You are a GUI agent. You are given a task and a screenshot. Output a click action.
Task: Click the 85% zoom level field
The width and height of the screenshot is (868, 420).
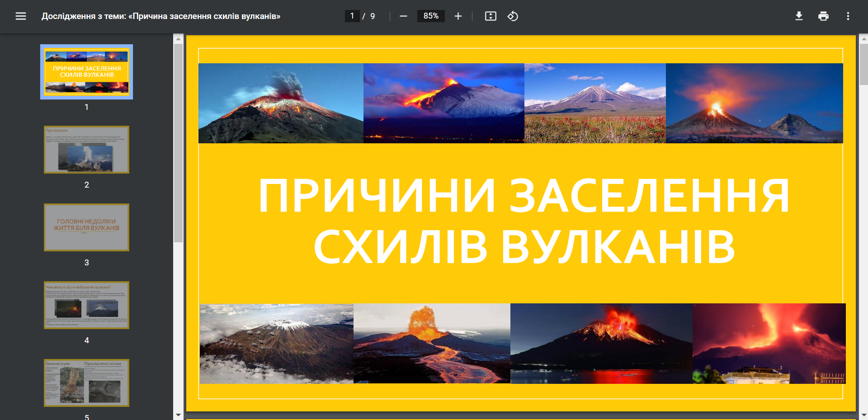pyautogui.click(x=431, y=16)
